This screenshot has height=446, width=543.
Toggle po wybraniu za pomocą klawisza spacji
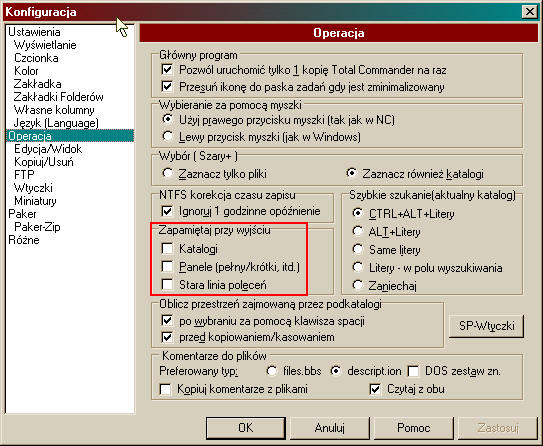click(x=167, y=320)
